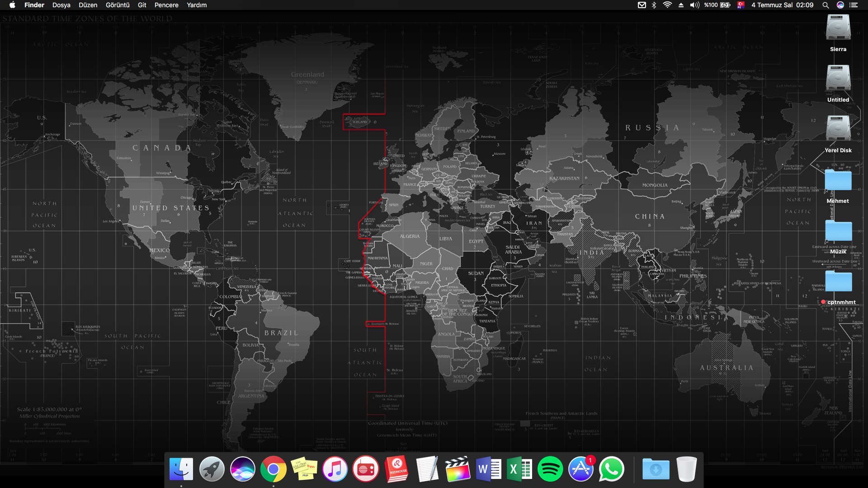The width and height of the screenshot is (868, 488).
Task: Open the battery status menu
Action: coord(725,5)
